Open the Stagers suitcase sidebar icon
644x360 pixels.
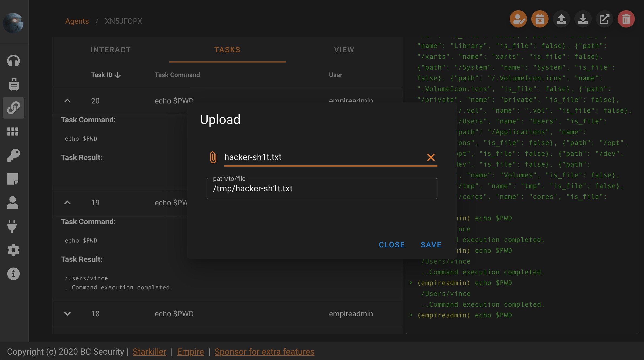click(x=13, y=84)
